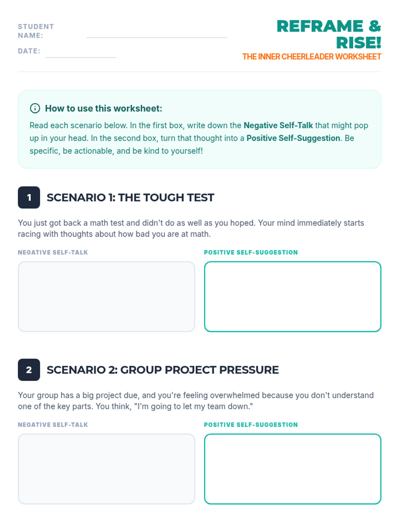
Task: Click the "REFRAME & RISE!" title
Action: point(329,34)
